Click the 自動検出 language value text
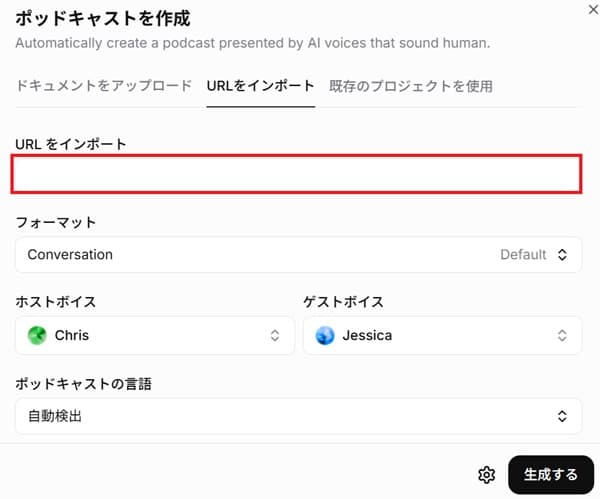600x499 pixels. [55, 415]
